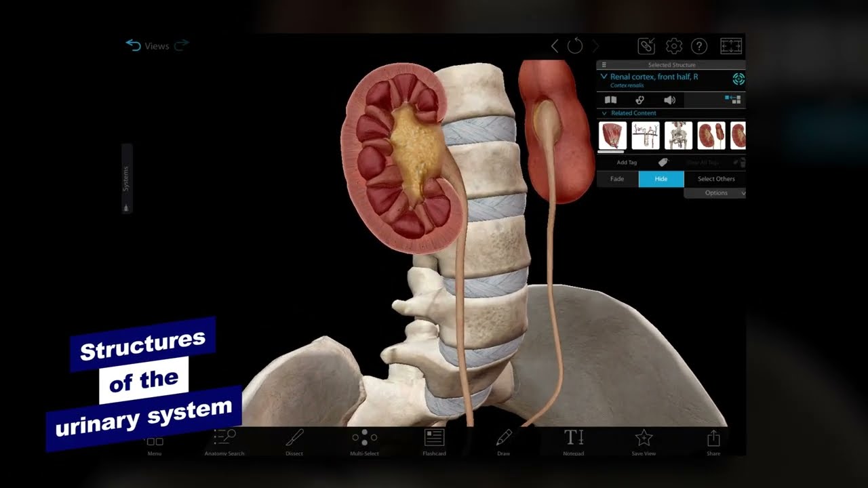This screenshot has height=488, width=868.
Task: Click the Fade button
Action: (x=617, y=179)
